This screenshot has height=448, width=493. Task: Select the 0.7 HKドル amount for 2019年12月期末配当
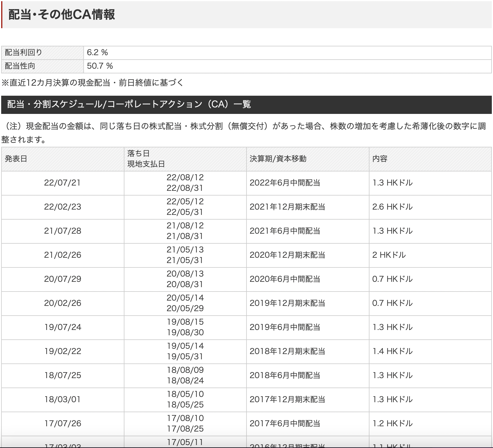[392, 303]
